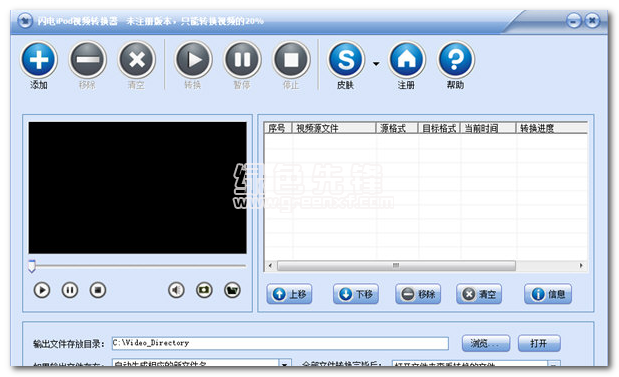Click the snapshot camera icon under preview
The width and height of the screenshot is (619, 377).
204,290
